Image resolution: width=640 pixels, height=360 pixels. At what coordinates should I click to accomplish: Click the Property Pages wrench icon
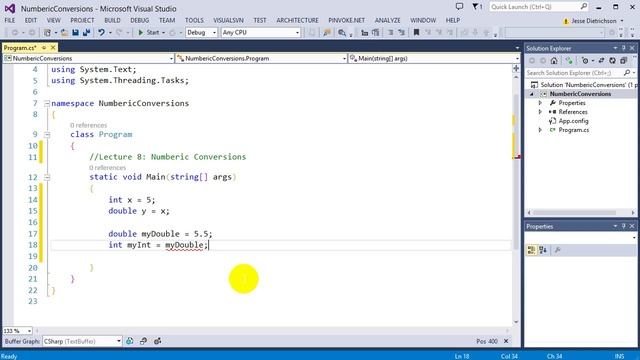558,250
